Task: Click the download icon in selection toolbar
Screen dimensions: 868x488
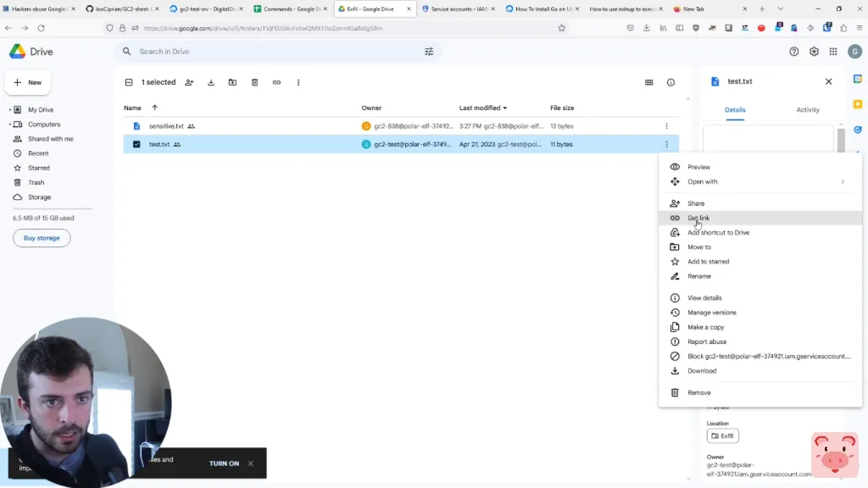Action: [x=211, y=82]
